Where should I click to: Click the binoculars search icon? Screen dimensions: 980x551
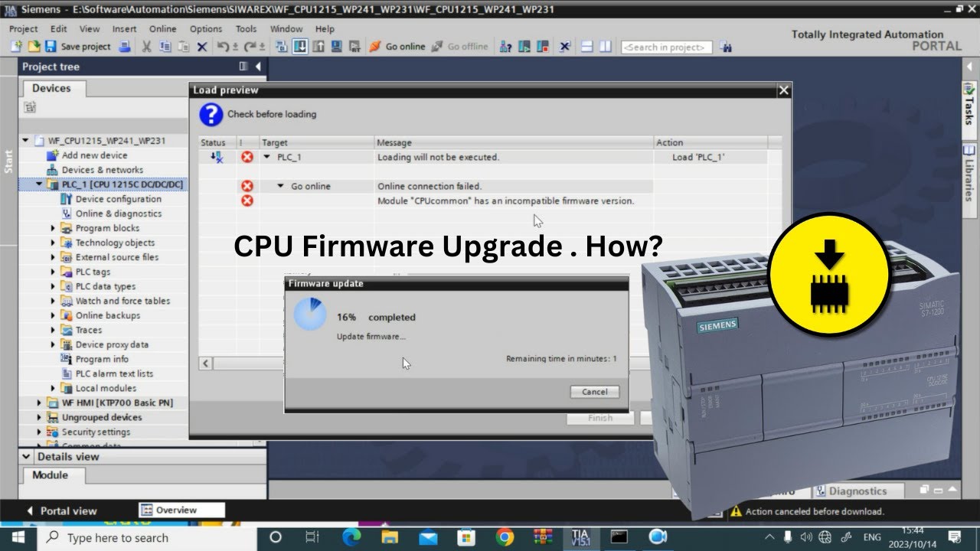tap(726, 47)
